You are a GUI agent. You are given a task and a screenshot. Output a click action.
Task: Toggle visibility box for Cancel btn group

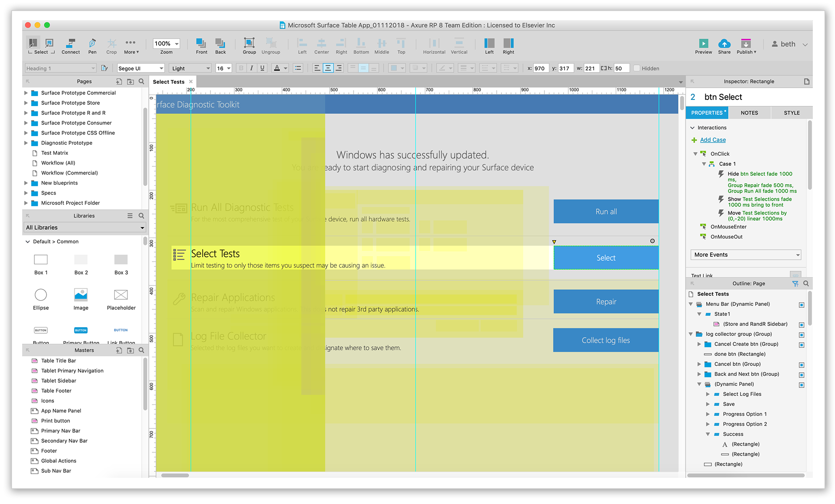click(x=802, y=365)
